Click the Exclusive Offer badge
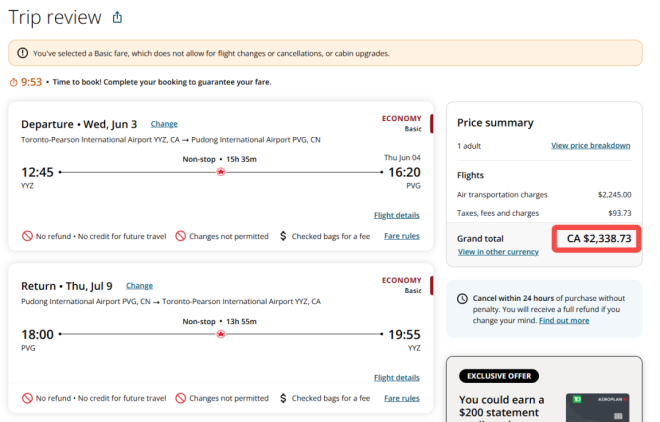The width and height of the screenshot is (660, 422). [x=499, y=376]
